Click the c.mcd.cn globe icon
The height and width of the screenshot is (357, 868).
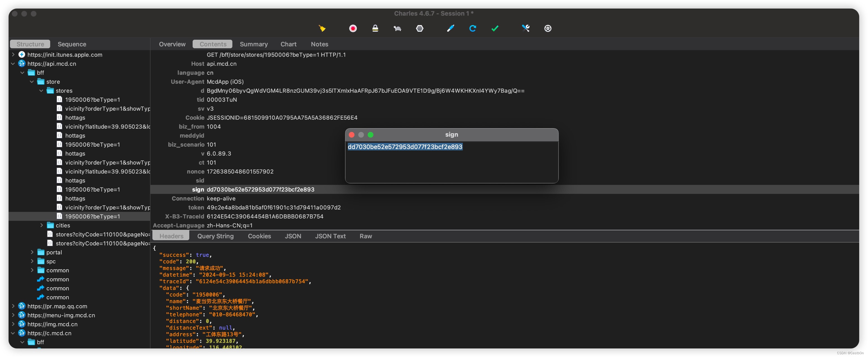coord(22,333)
